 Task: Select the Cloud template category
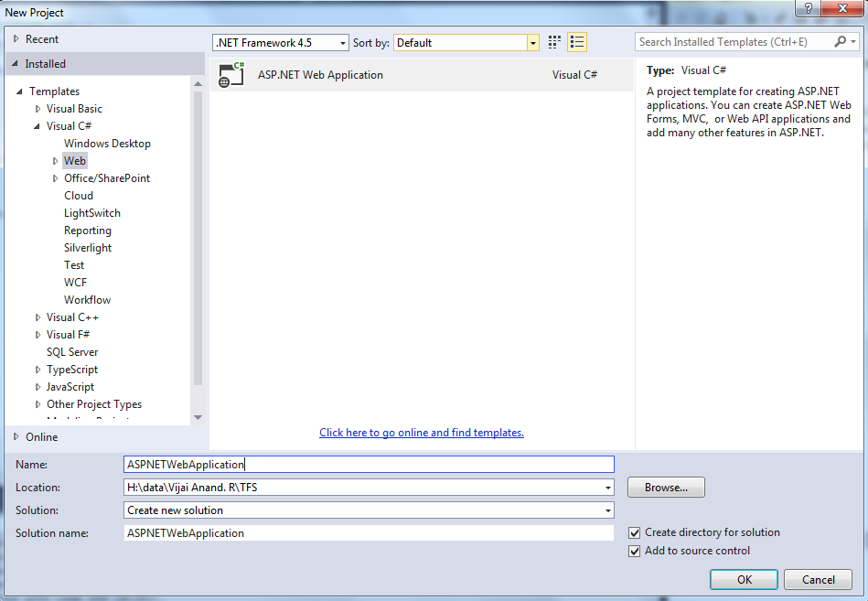pos(79,196)
